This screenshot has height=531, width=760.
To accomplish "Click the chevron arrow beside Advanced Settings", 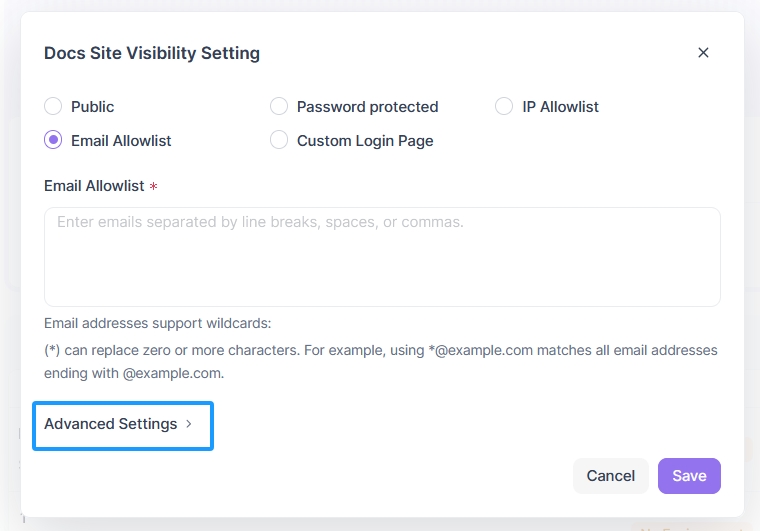I will pos(188,424).
